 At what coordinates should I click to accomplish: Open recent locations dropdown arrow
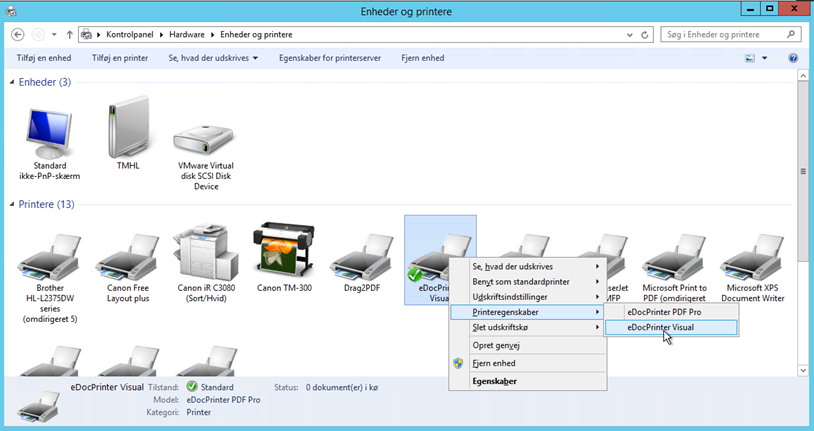pyautogui.click(x=54, y=35)
